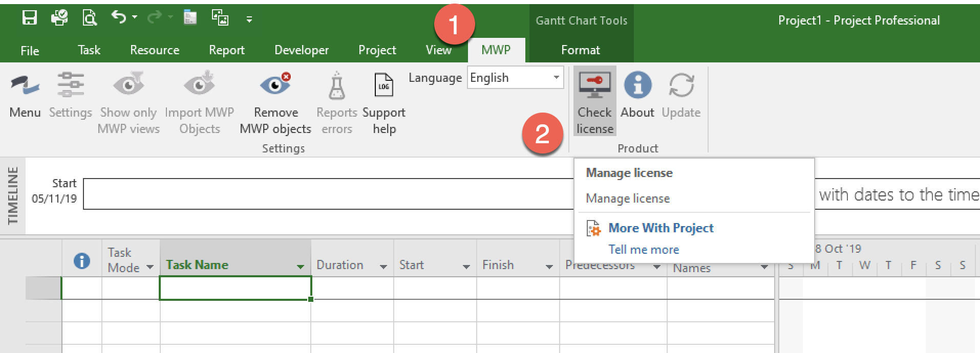Switch to the Project ribbon tab
Image resolution: width=980 pixels, height=353 pixels.
377,50
